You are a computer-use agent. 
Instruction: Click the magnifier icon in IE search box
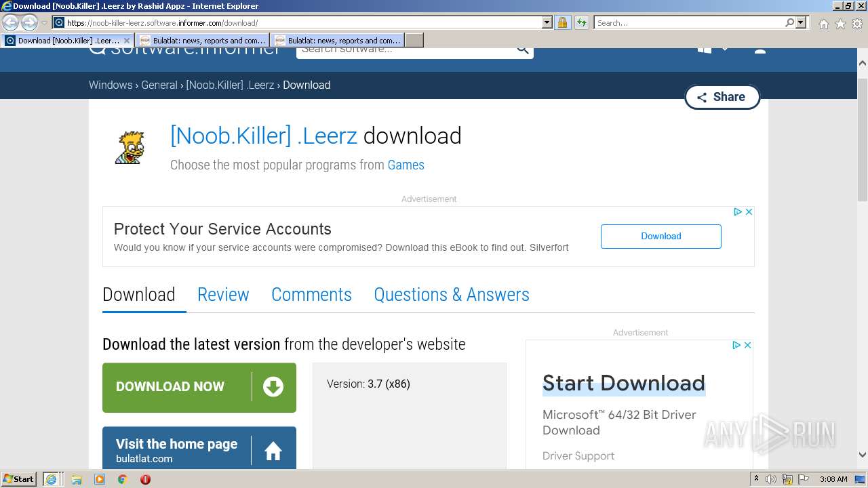click(x=789, y=22)
